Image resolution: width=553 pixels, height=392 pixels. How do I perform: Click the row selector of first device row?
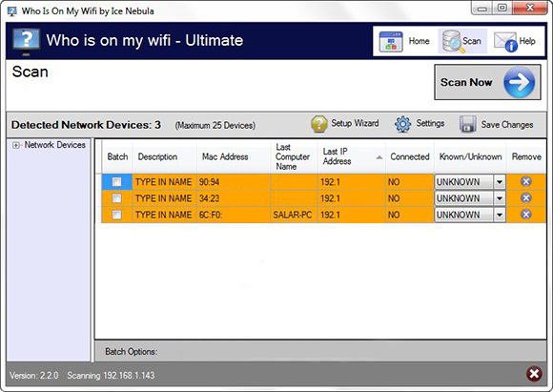tap(99, 182)
